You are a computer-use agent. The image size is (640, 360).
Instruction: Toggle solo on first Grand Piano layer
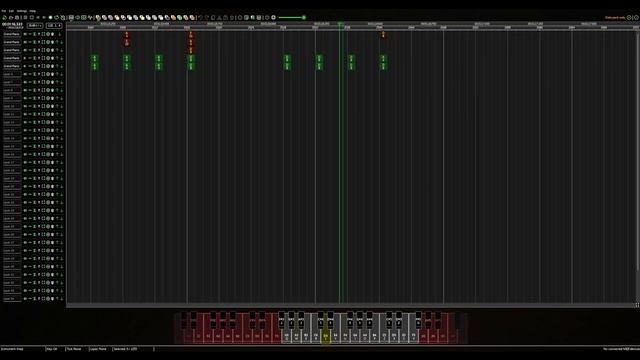39,34
